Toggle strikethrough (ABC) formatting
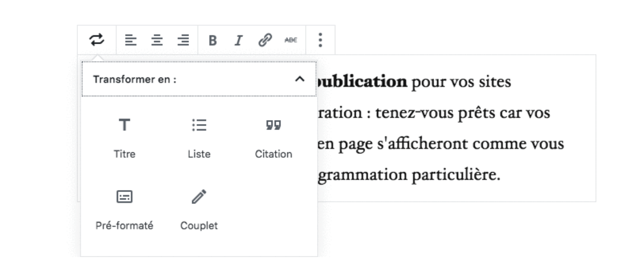Screen dimensions: 644x259 [290, 40]
